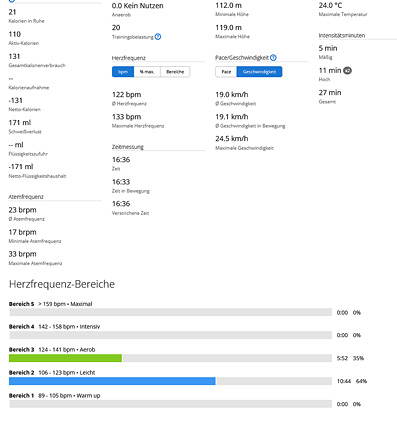This screenshot has width=397, height=433.
Task: Select the Pace display option
Action: [226, 72]
